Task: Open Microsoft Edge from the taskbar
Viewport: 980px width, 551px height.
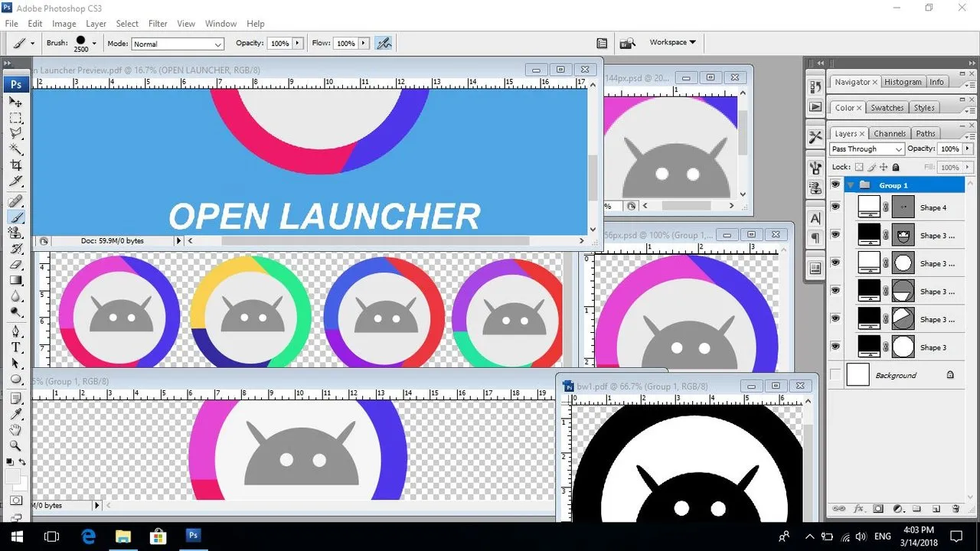Action: [88, 536]
